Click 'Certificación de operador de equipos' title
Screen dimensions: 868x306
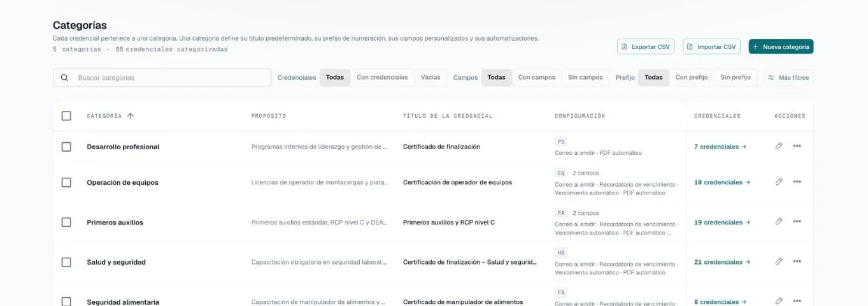coord(457,182)
